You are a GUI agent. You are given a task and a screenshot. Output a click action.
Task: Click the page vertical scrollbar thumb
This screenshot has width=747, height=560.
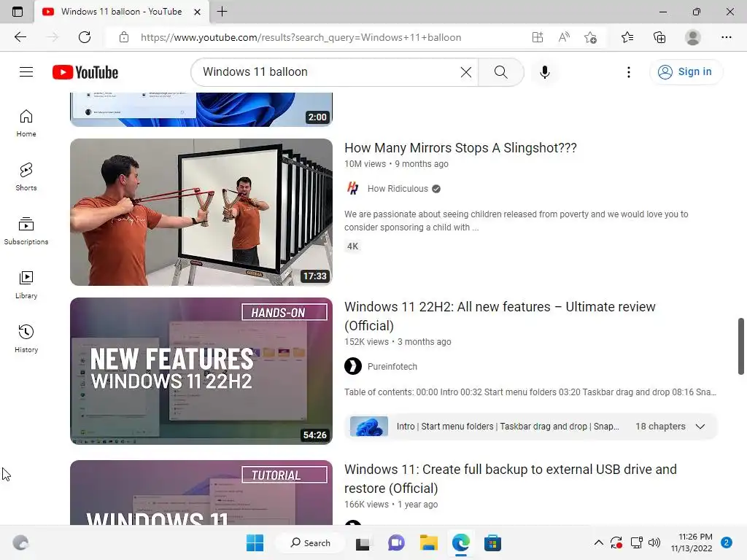(741, 346)
